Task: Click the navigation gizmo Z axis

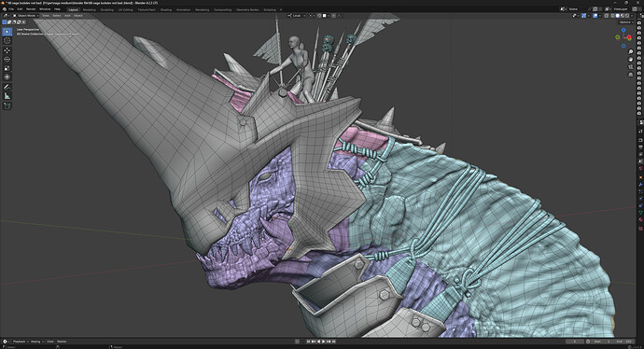Action: pyautogui.click(x=623, y=30)
